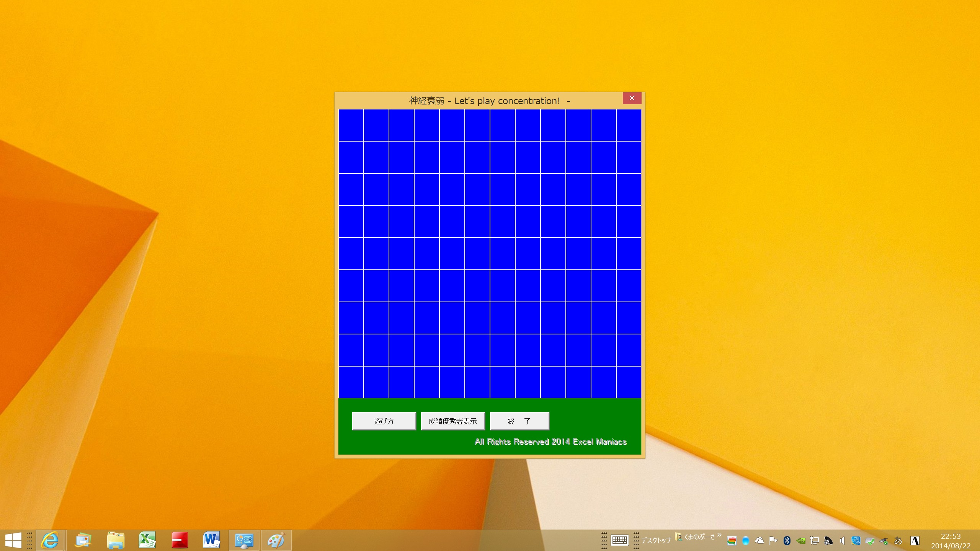The image size is (980, 551).
Task: Open Internet Explorer from the taskbar
Action: coord(50,540)
